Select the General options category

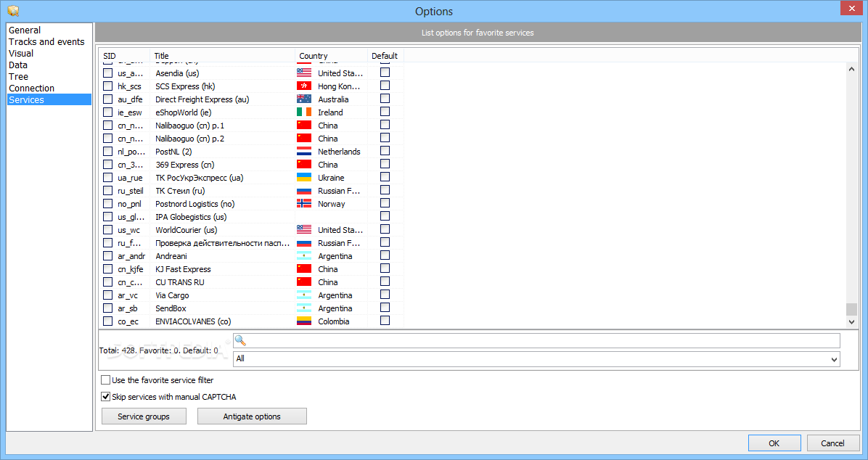click(25, 30)
